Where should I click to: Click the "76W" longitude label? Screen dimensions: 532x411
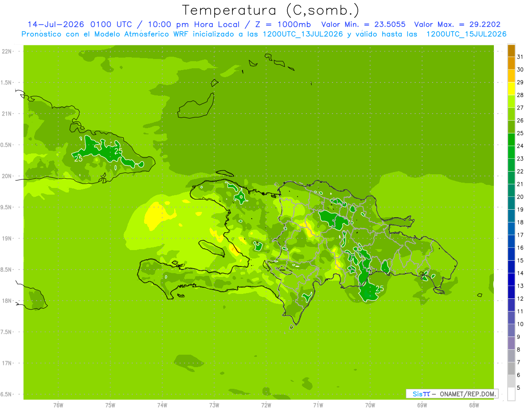point(58,405)
